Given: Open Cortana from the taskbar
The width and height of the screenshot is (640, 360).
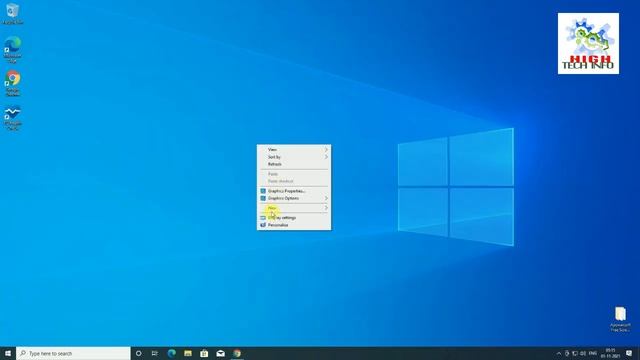Looking at the screenshot, I should point(138,353).
